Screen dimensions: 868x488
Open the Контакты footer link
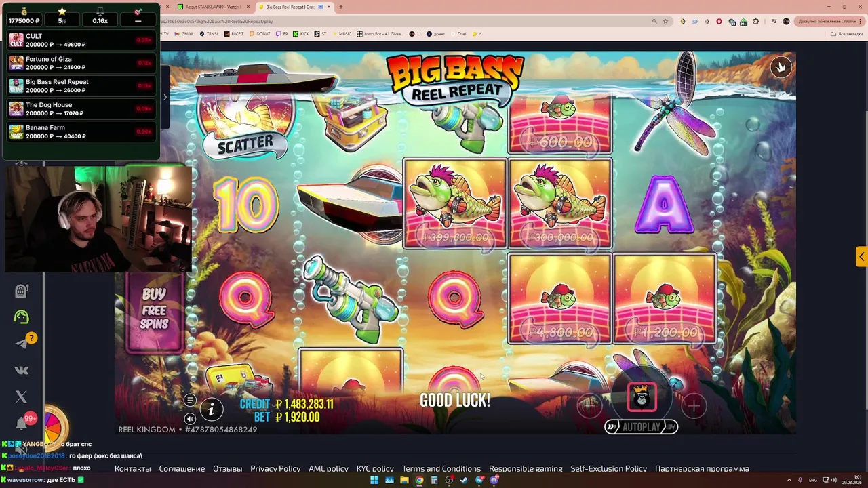click(132, 468)
